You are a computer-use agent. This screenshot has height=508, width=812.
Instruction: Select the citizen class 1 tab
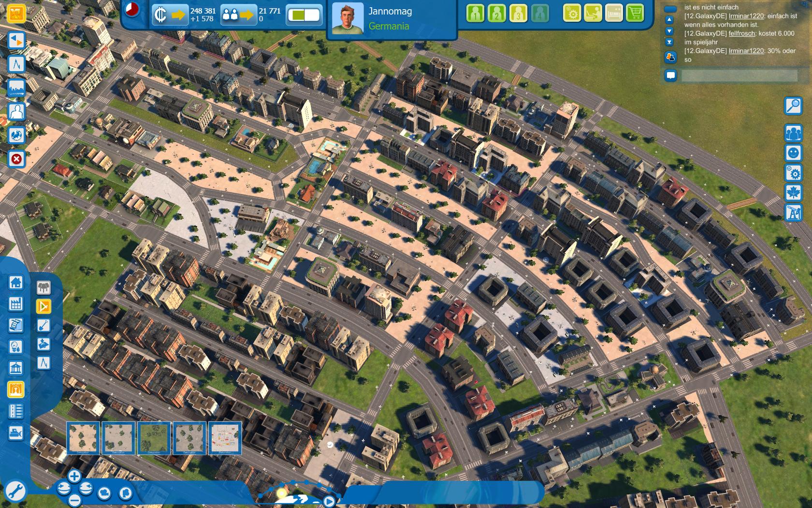(x=476, y=14)
